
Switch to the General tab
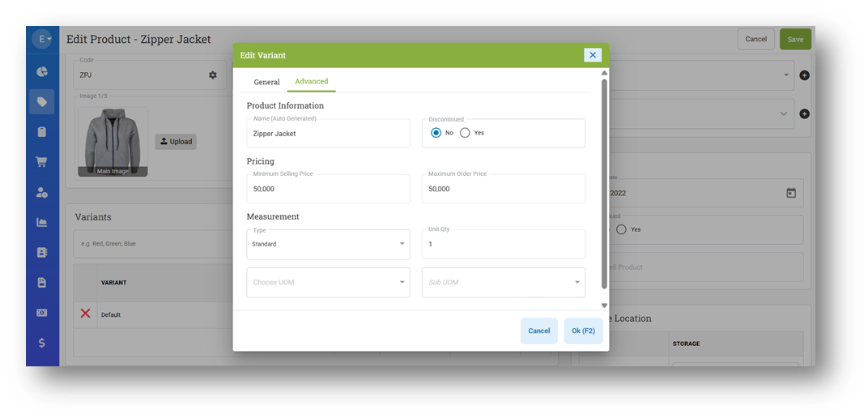[267, 82]
